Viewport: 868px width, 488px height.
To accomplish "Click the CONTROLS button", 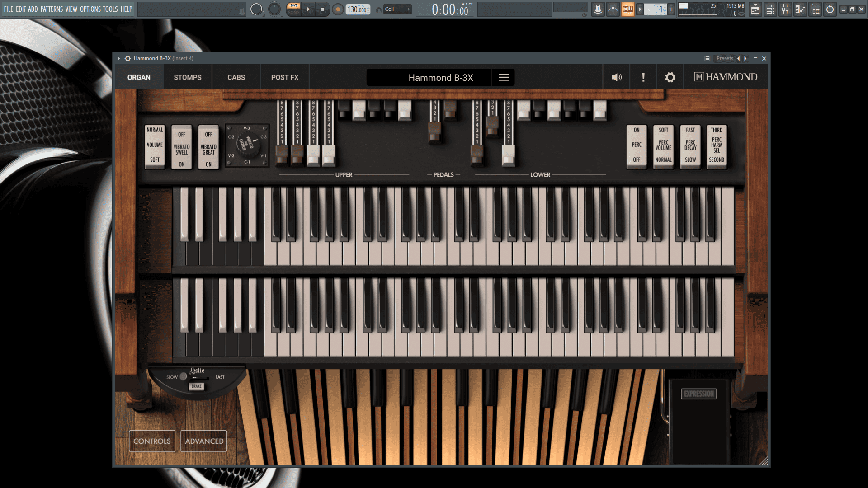I will coord(152,441).
